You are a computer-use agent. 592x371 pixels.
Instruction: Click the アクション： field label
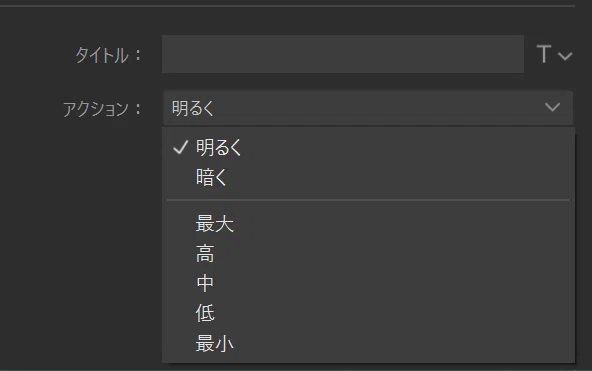102,109
